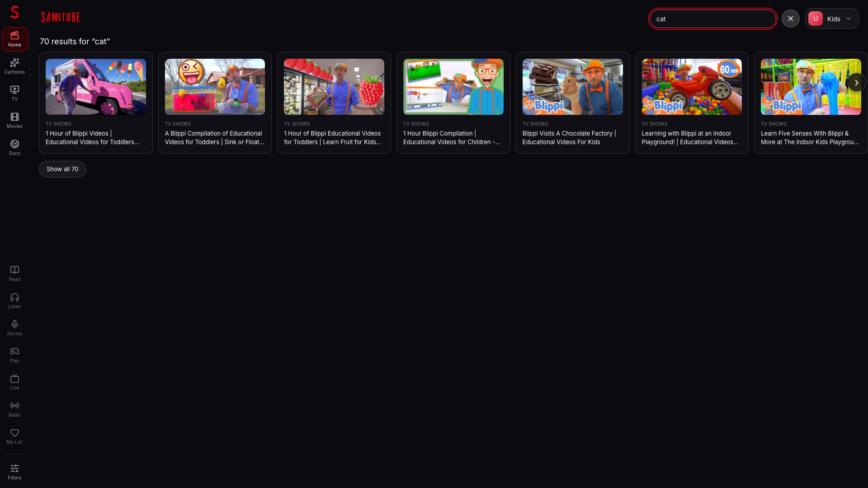Viewport: 868px width, 488px height.
Task: Open My List favorites
Action: point(14,436)
